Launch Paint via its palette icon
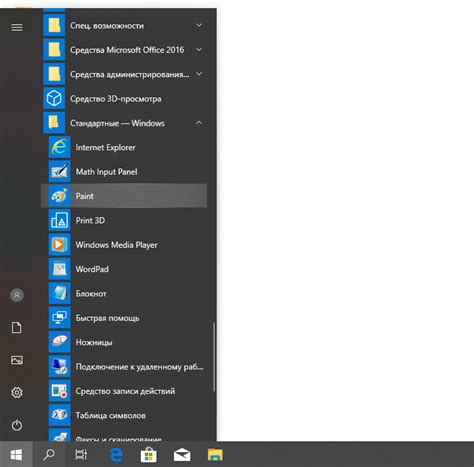474x467 pixels. pos(59,196)
